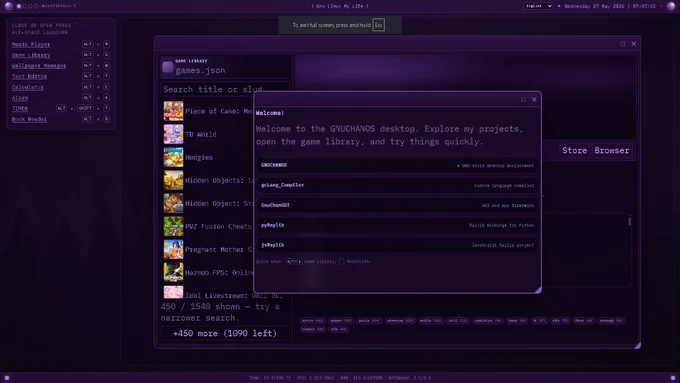
Task: Select Pregnant Mother game thumbnail
Action: coord(173,249)
